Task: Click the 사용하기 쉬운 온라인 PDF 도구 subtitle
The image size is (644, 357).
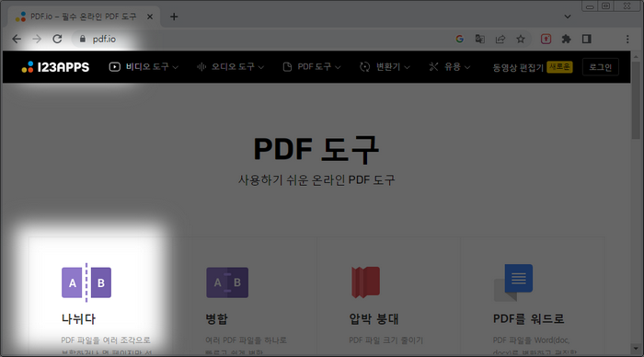Action: (316, 180)
